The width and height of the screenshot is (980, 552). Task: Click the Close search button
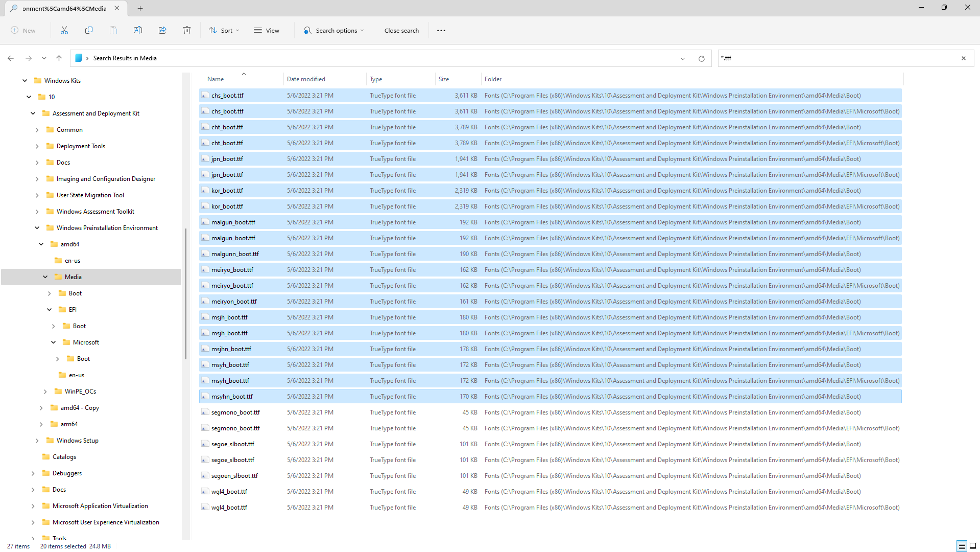(x=401, y=31)
